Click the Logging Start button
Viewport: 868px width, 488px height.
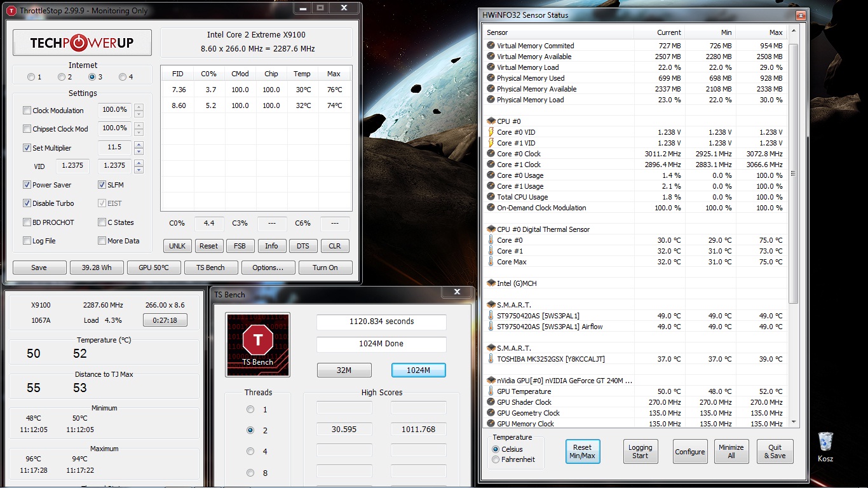(x=641, y=452)
